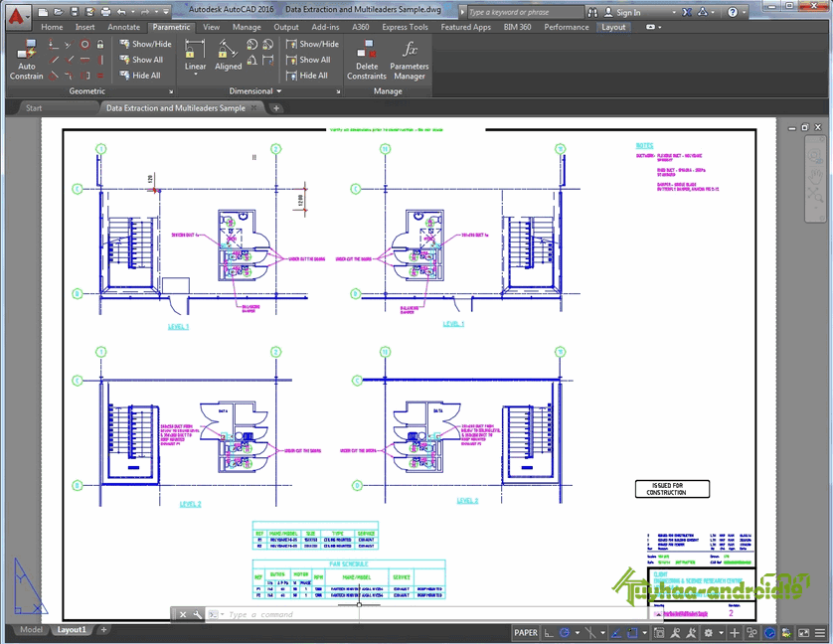Image resolution: width=833 pixels, height=644 pixels.
Task: Click Show All in Geometric panel
Action: coord(144,60)
